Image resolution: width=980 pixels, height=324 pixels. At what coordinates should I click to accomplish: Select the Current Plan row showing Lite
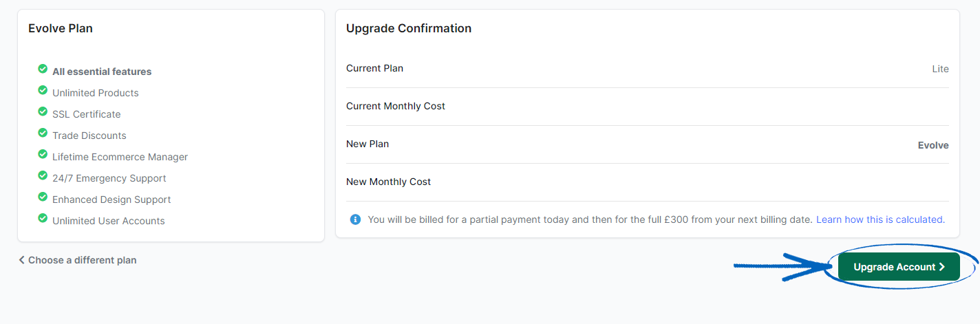coord(647,69)
